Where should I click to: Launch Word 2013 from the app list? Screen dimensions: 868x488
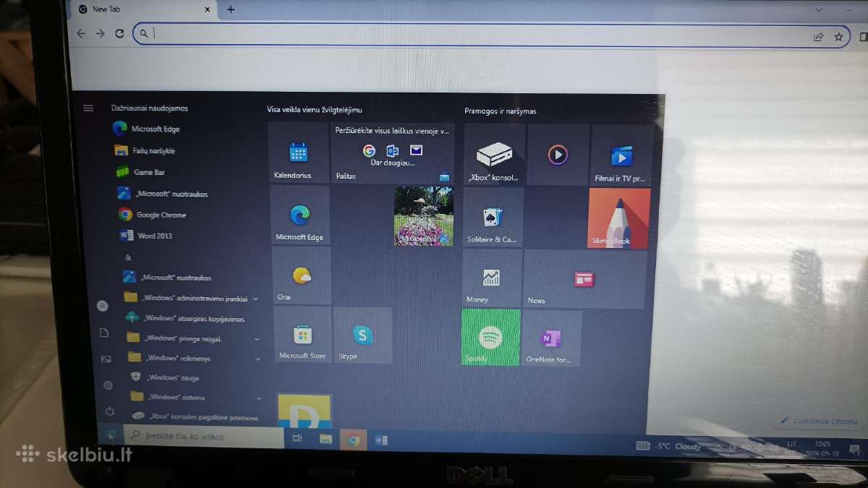[x=147, y=236]
